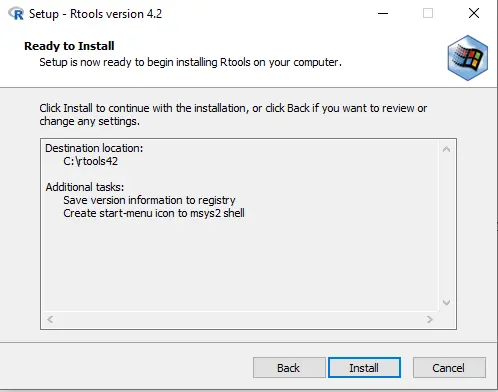Close the Rtools Setup window
The width and height of the screenshot is (498, 392).
pyautogui.click(x=474, y=14)
